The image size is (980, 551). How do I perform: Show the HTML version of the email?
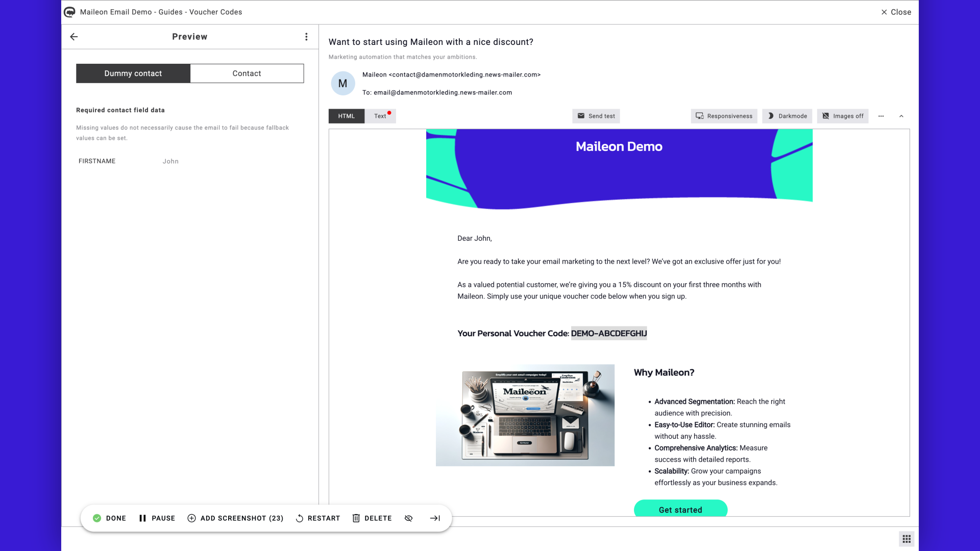[x=347, y=116]
